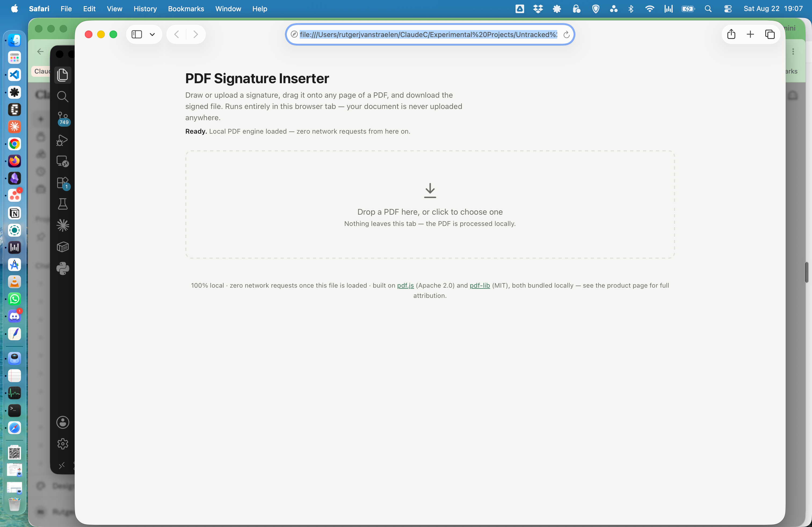Click the Wi-Fi status icon

[x=650, y=9]
